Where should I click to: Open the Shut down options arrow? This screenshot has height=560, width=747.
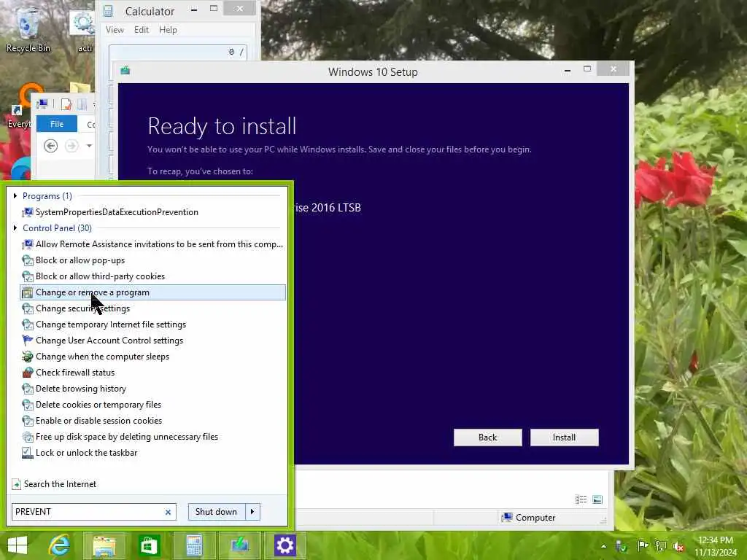tap(252, 512)
